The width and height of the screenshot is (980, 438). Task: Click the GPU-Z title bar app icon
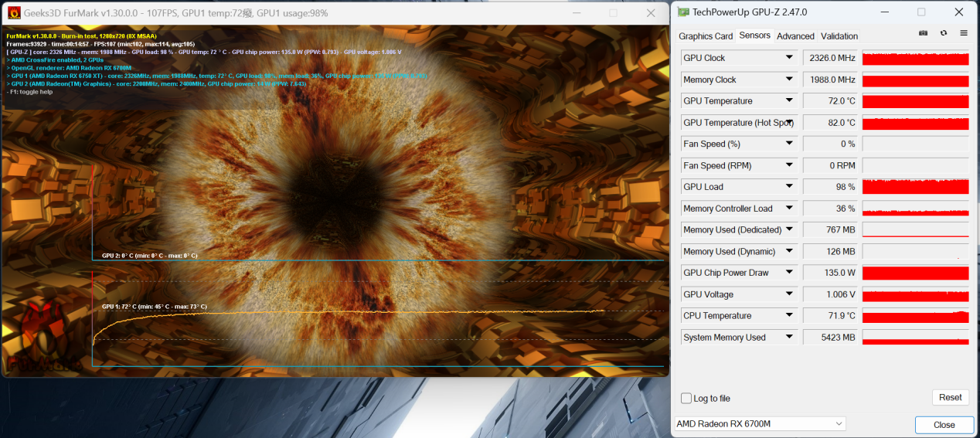(683, 12)
